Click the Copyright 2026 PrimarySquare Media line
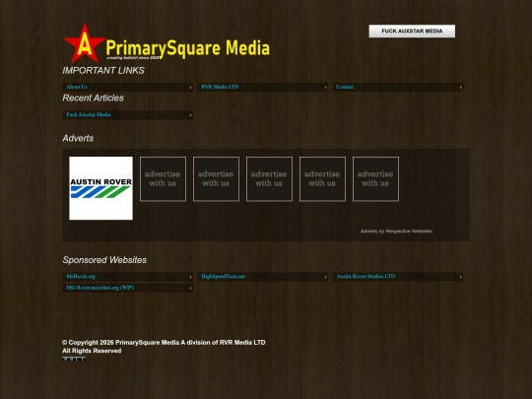Viewport: 532px width, 399px height. click(x=164, y=343)
